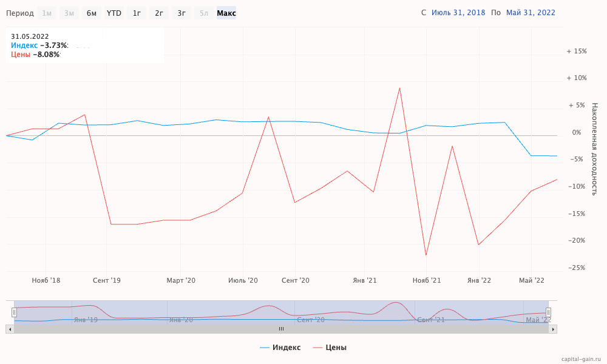607x364 pixels.
Task: Toggle the Цены series in legend
Action: pyautogui.click(x=330, y=348)
